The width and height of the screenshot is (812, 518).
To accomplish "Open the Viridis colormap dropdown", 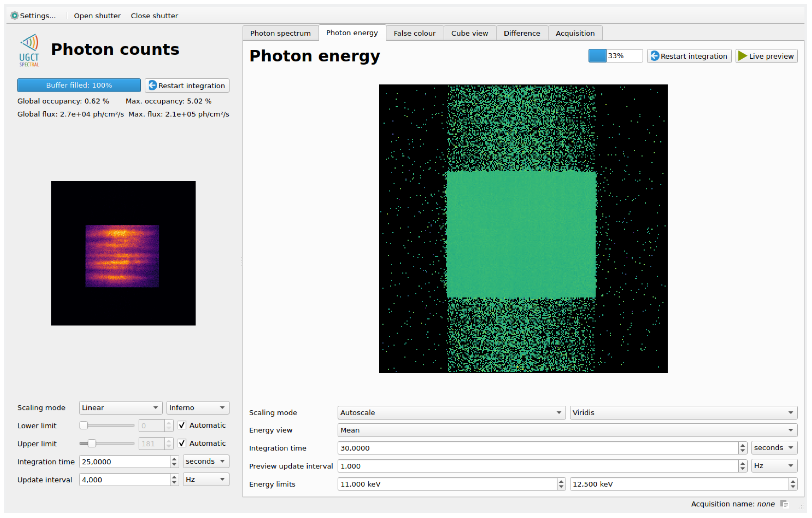I will [x=683, y=412].
